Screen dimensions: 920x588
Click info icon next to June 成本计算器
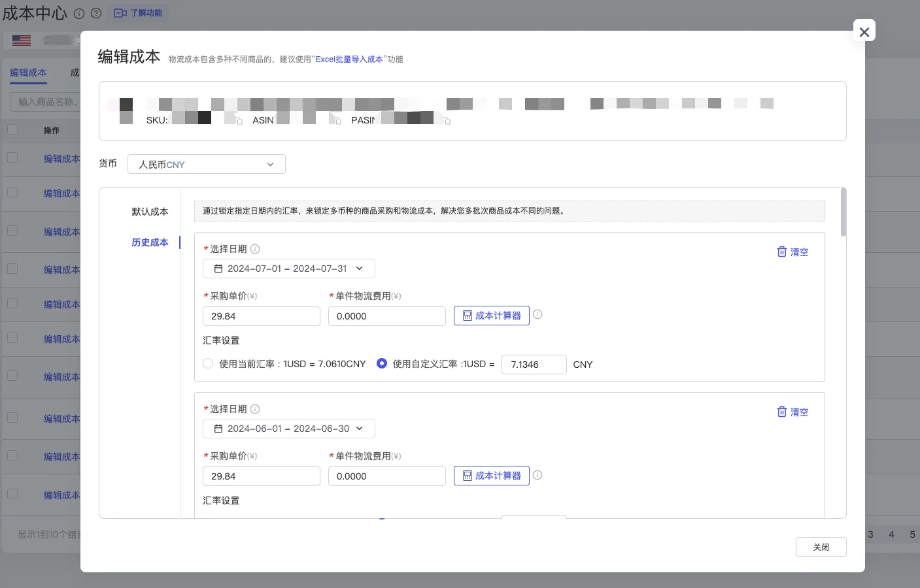pos(537,475)
